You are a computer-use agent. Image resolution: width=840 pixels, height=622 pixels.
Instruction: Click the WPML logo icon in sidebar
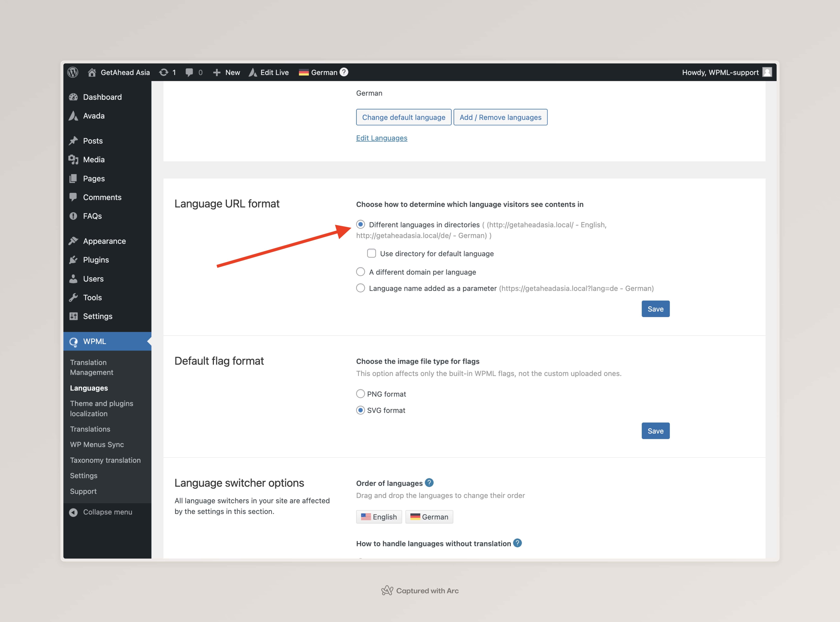[73, 342]
